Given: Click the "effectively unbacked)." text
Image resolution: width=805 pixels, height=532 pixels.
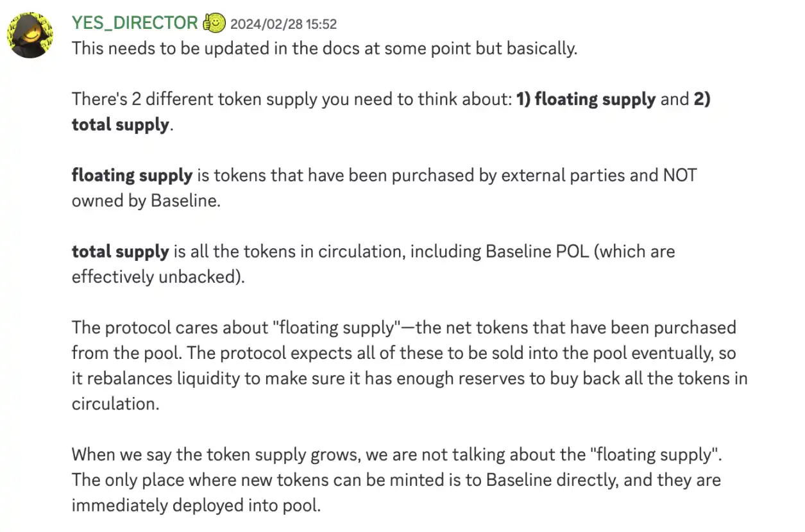Looking at the screenshot, I should [158, 277].
